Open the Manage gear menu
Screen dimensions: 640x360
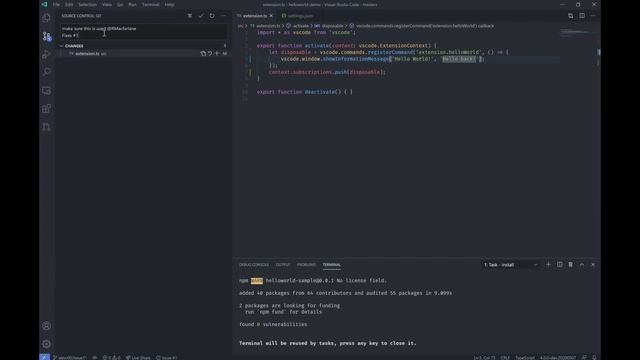47,344
